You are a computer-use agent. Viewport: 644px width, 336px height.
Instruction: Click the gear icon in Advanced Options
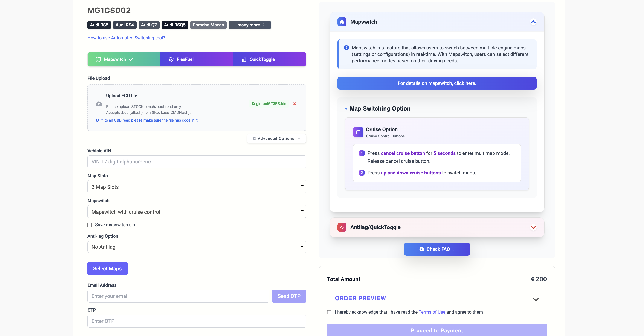[x=254, y=139]
